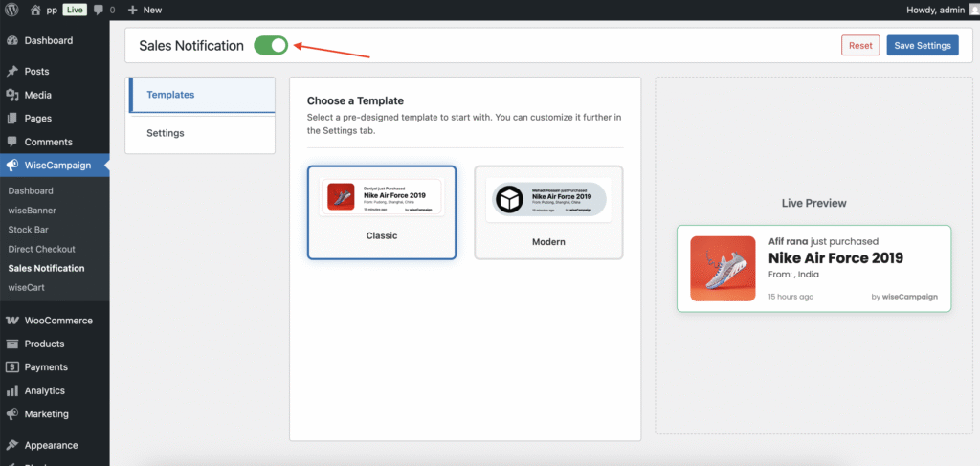The height and width of the screenshot is (466, 980).
Task: Open the Templates tab
Action: (202, 95)
